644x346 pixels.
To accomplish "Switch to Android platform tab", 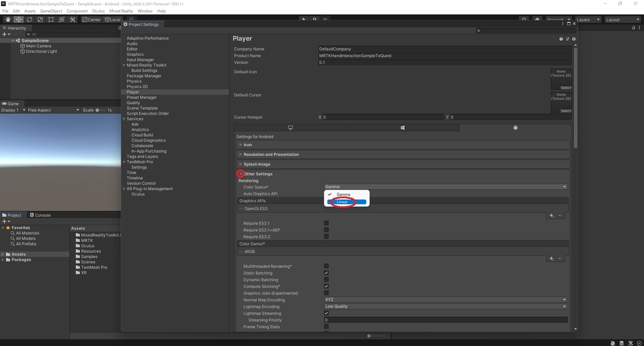I will coord(515,128).
